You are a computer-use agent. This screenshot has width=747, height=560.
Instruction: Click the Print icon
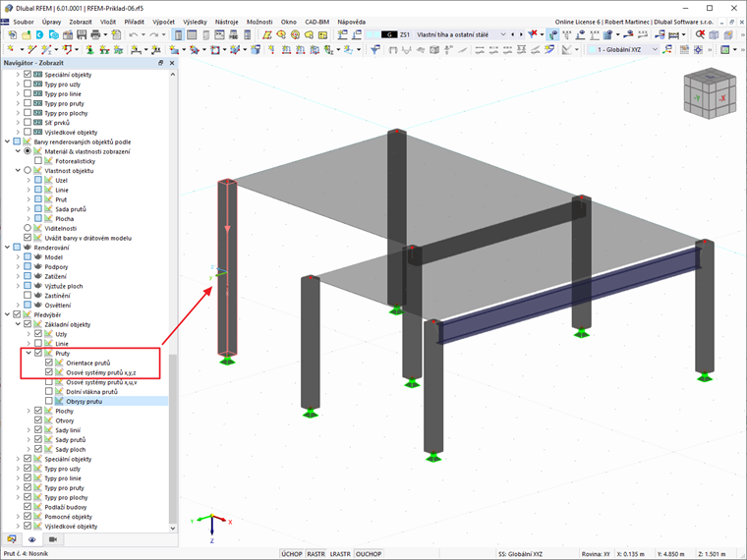click(x=95, y=34)
